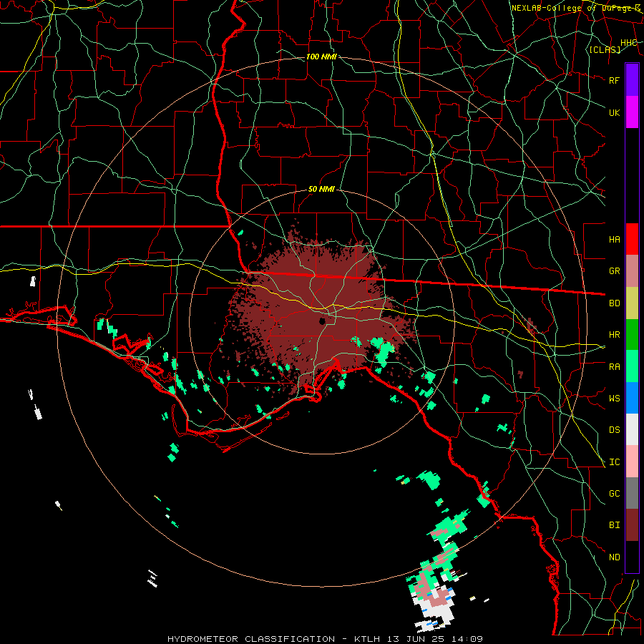Click the blue WS legend swatch
The width and height of the screenshot is (644, 644).
(x=632, y=398)
